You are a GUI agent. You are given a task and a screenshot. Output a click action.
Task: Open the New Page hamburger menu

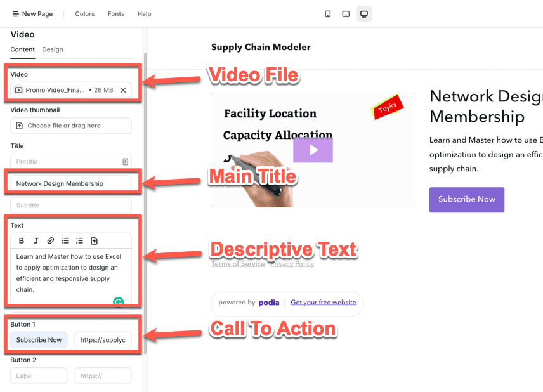[16, 14]
